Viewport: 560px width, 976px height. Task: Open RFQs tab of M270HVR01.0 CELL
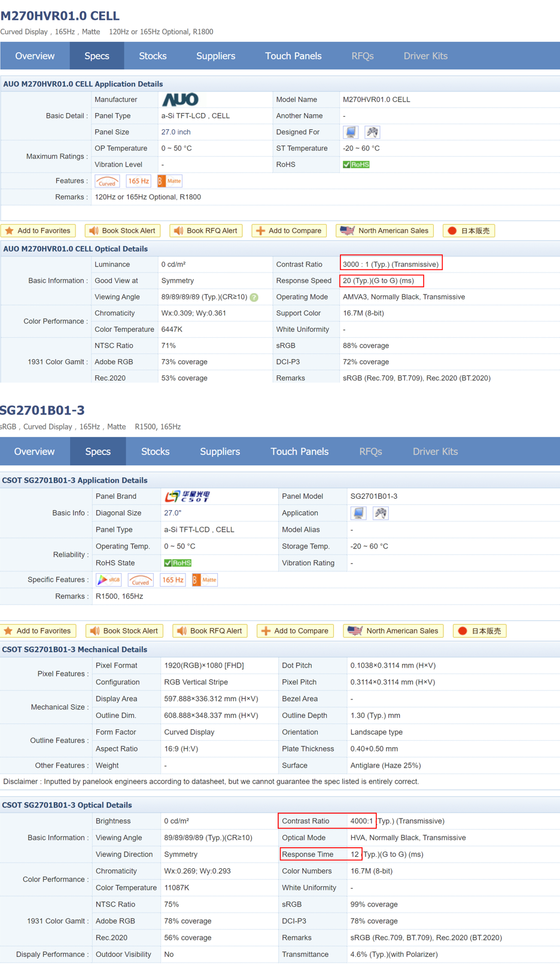(363, 56)
